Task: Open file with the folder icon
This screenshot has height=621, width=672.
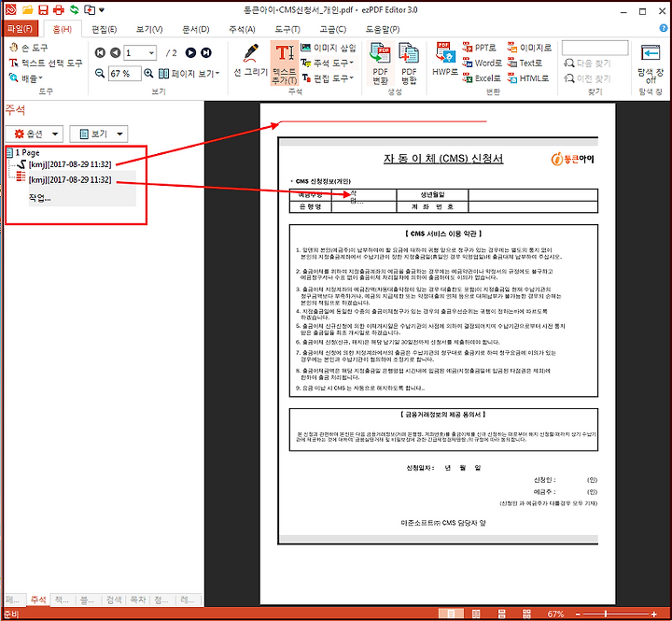Action: tap(27, 10)
